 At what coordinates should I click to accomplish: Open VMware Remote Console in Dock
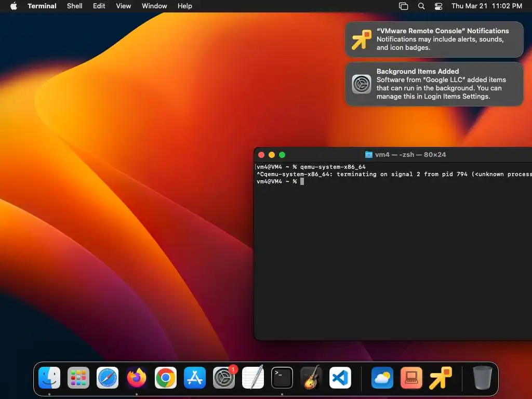coord(441,378)
